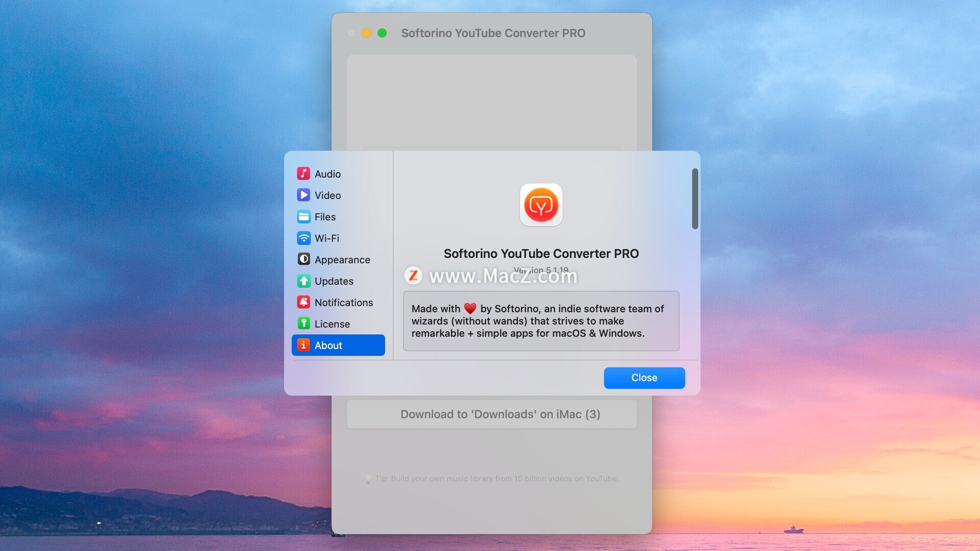Click the Updates green arrow icon
This screenshot has width=980, height=551.
point(303,281)
